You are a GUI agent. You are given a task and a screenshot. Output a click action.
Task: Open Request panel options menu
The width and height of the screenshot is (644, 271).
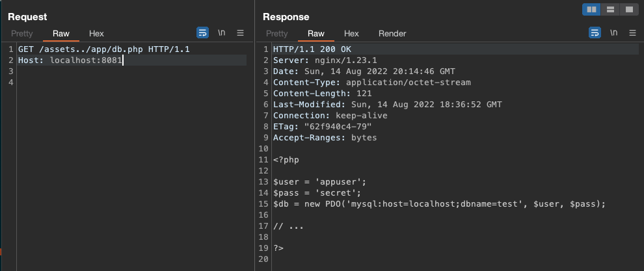point(241,33)
